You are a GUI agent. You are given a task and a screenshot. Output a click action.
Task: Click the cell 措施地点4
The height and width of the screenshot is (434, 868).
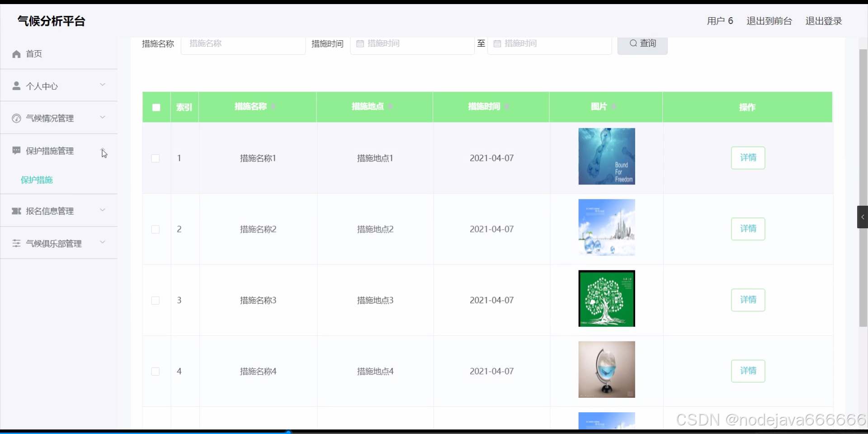pos(375,371)
